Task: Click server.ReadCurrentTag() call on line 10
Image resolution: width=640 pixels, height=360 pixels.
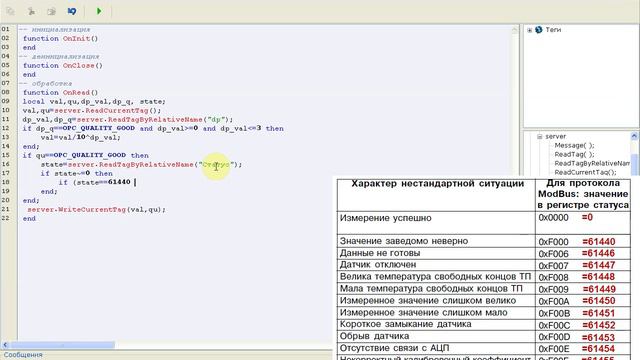Action: pyautogui.click(x=108, y=110)
